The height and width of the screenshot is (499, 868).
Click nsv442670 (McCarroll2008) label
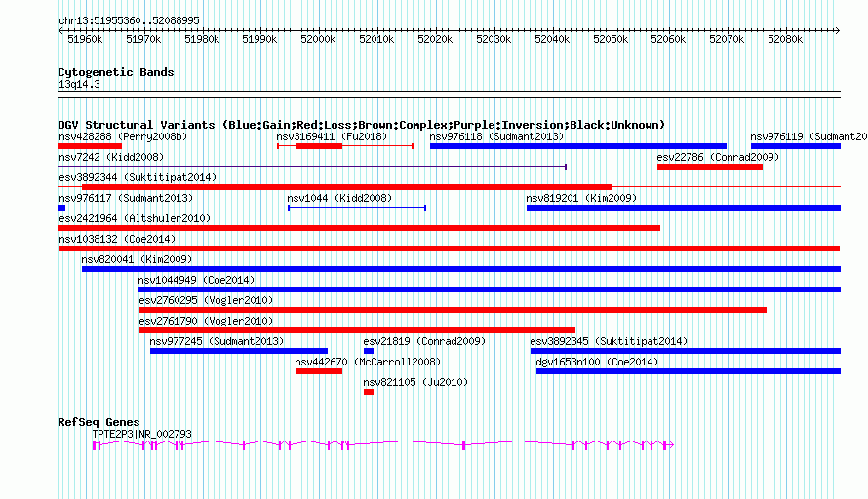(368, 362)
